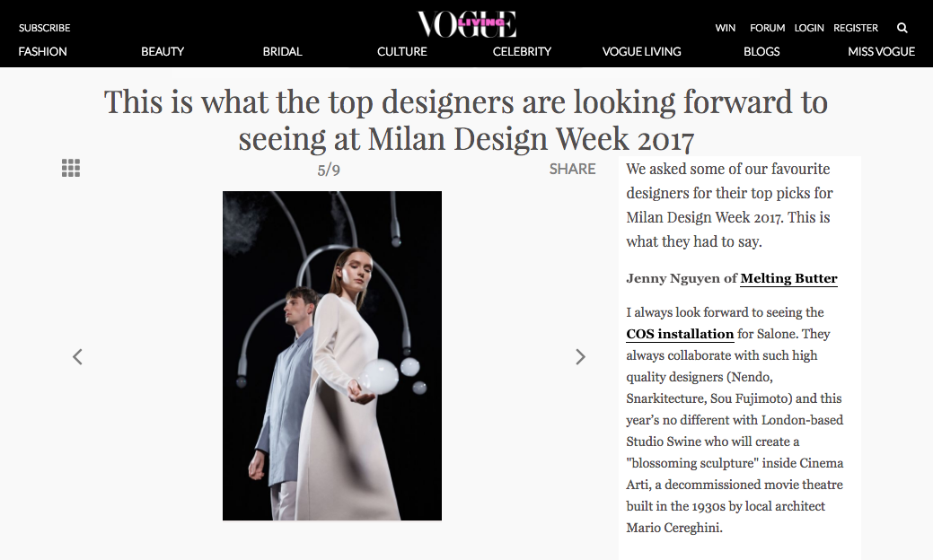This screenshot has height=560, width=933.
Task: Click the Register link
Action: 856,28
